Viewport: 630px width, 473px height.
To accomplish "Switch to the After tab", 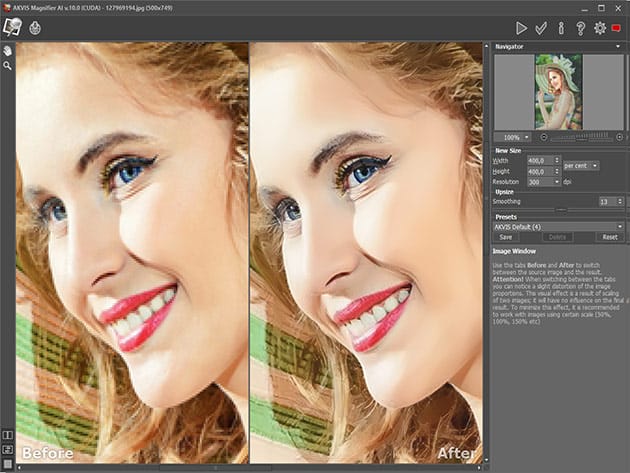I will 454,453.
